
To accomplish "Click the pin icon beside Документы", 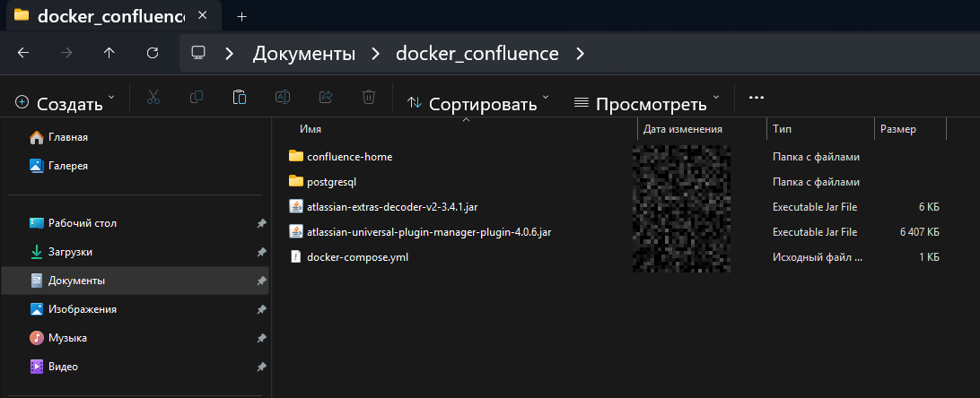I will tap(262, 281).
